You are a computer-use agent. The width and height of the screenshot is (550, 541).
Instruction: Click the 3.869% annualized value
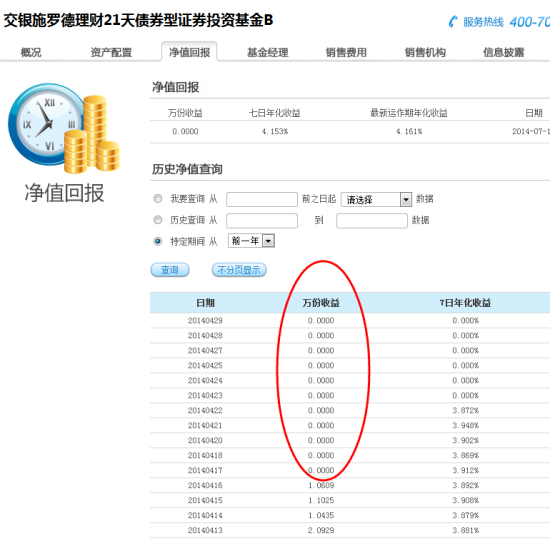click(x=465, y=455)
